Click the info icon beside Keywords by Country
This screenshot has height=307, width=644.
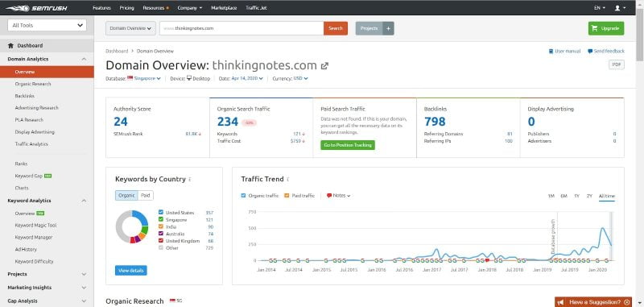[x=190, y=180]
